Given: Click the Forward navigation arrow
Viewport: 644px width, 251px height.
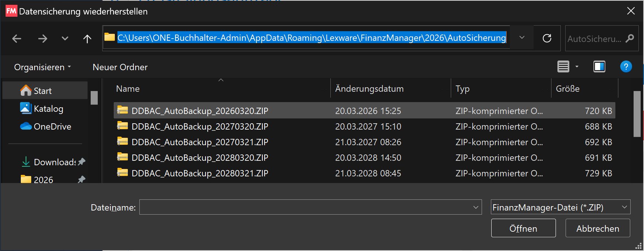Looking at the screenshot, I should tap(43, 39).
